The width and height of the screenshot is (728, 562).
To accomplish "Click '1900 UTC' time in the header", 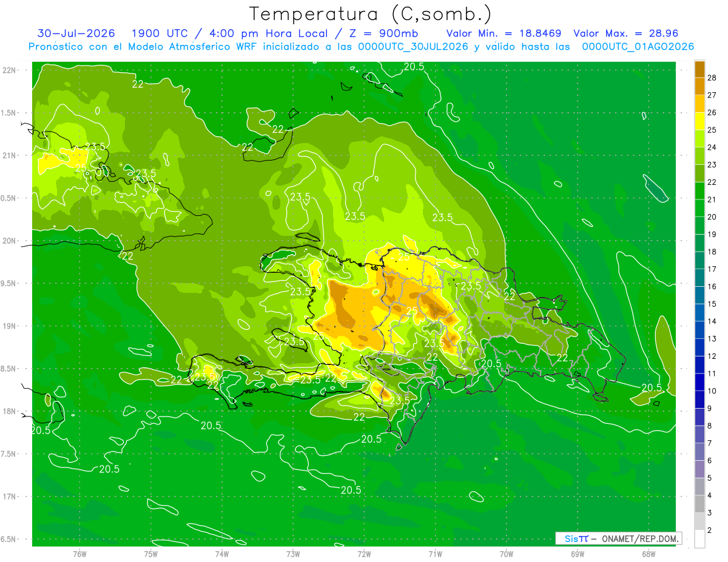I will point(160,33).
